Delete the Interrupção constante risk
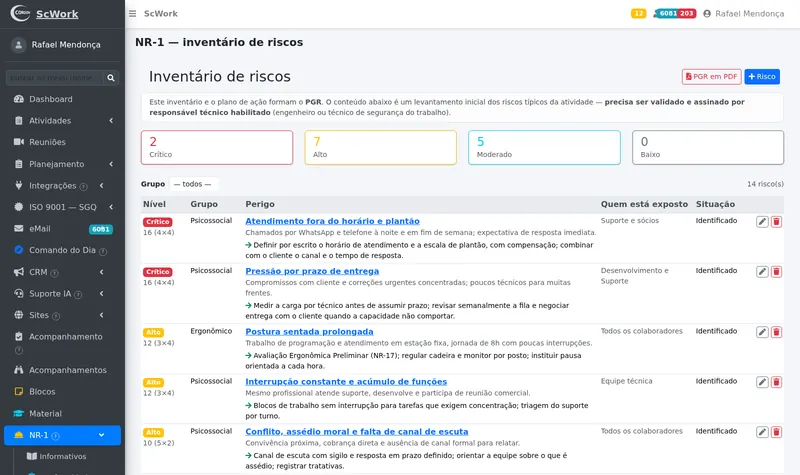Screen dimensions: 800x475 777,382
